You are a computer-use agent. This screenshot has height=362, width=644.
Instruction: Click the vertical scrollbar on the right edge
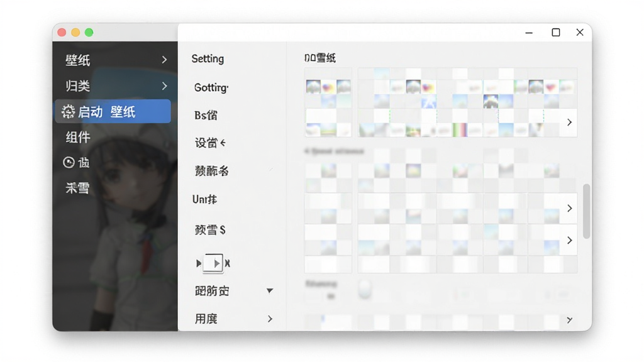(587, 211)
